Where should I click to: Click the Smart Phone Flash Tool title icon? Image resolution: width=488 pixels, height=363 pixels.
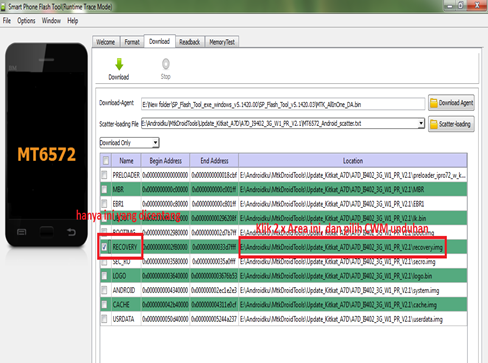pyautogui.click(x=3, y=7)
